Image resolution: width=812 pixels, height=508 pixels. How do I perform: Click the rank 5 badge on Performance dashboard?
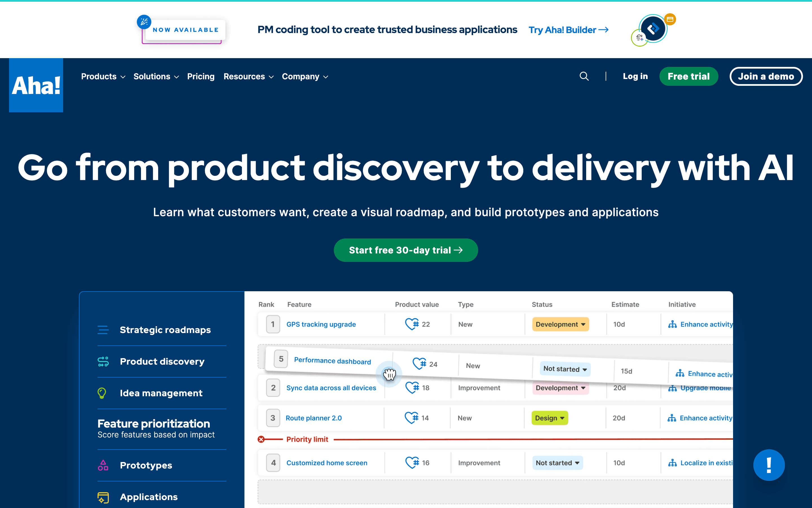tap(281, 359)
